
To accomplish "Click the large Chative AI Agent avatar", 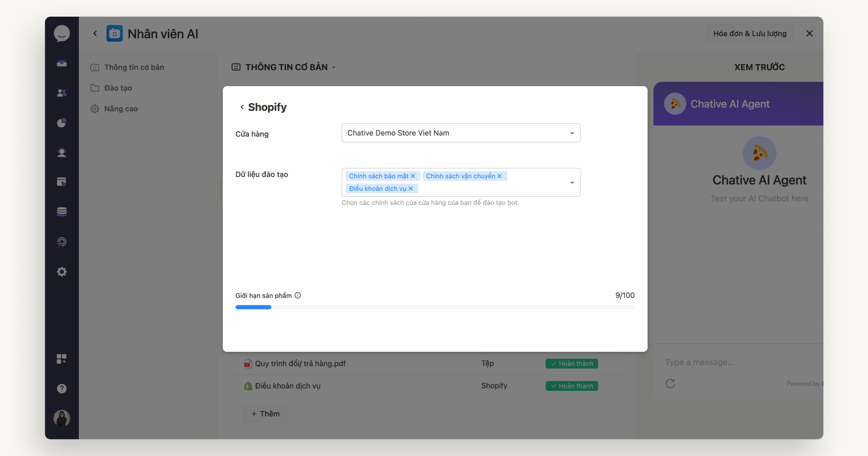I will 759,153.
